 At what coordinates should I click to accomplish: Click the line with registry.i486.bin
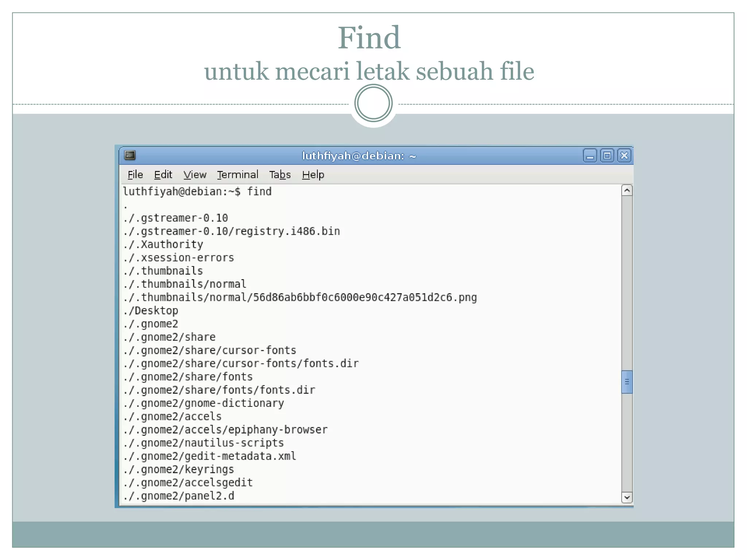click(232, 231)
